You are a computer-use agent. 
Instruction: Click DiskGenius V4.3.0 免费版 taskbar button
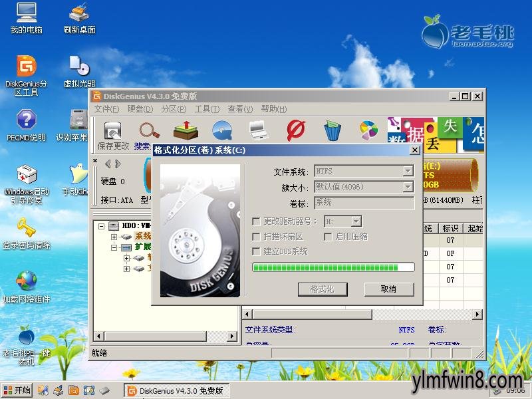(x=176, y=391)
